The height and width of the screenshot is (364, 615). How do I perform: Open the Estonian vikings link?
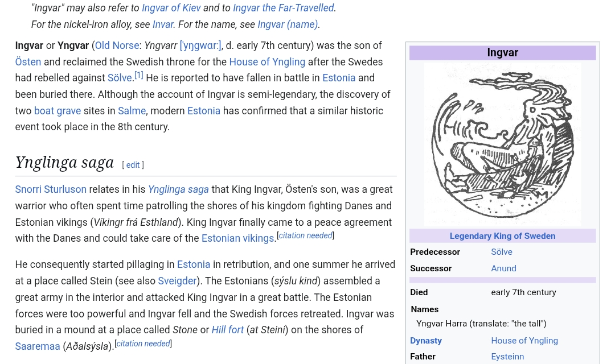click(x=237, y=238)
